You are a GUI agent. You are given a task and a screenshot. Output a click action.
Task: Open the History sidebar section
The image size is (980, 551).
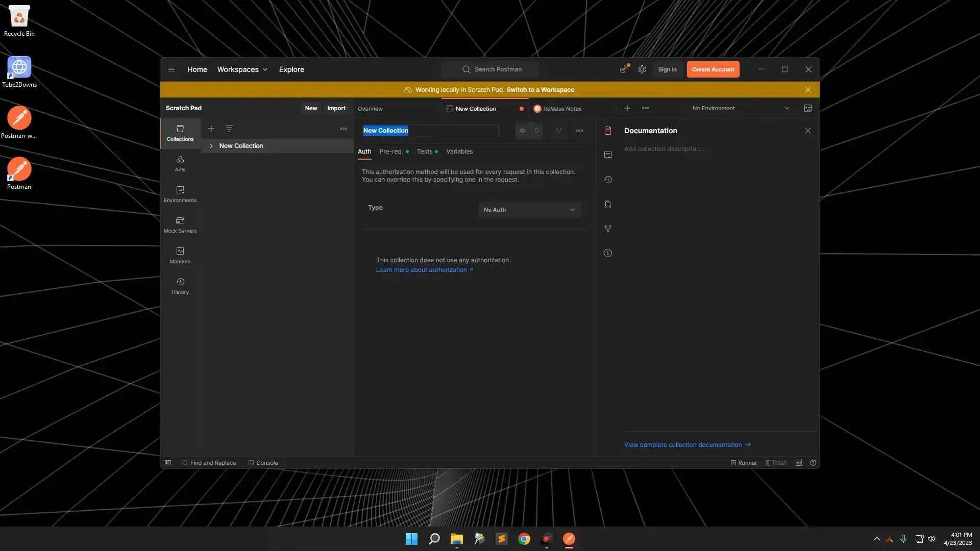[x=180, y=286]
